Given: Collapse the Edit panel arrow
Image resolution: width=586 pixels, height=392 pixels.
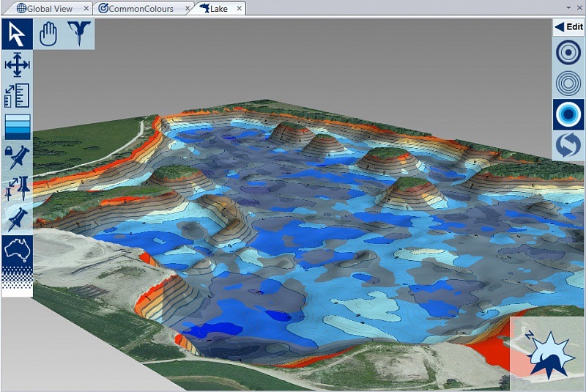Looking at the screenshot, I should 560,27.
